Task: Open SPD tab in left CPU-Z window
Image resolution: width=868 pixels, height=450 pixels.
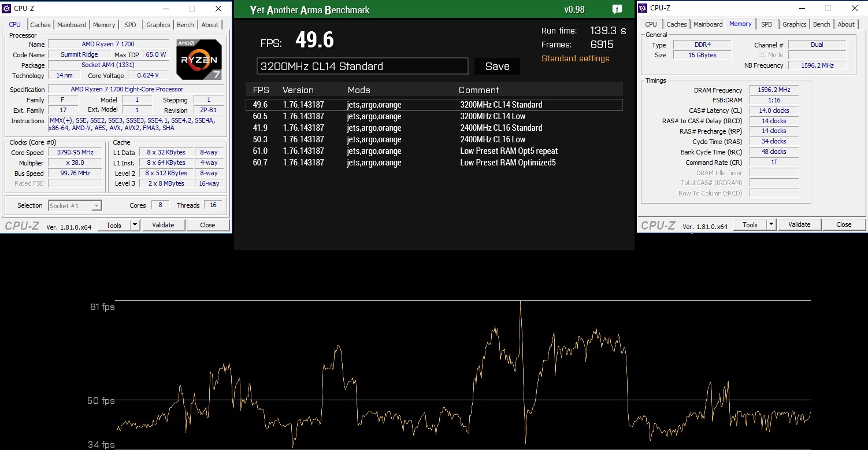Action: click(x=131, y=25)
